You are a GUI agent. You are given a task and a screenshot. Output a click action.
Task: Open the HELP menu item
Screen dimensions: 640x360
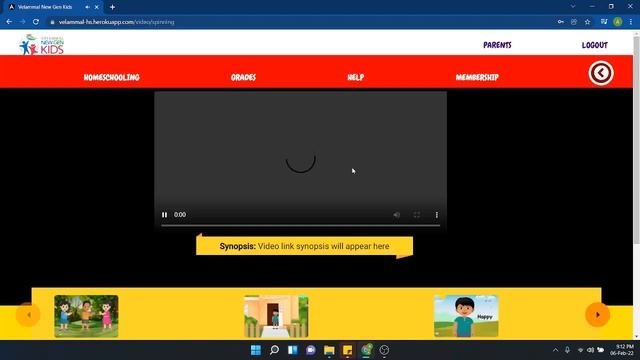(x=356, y=77)
